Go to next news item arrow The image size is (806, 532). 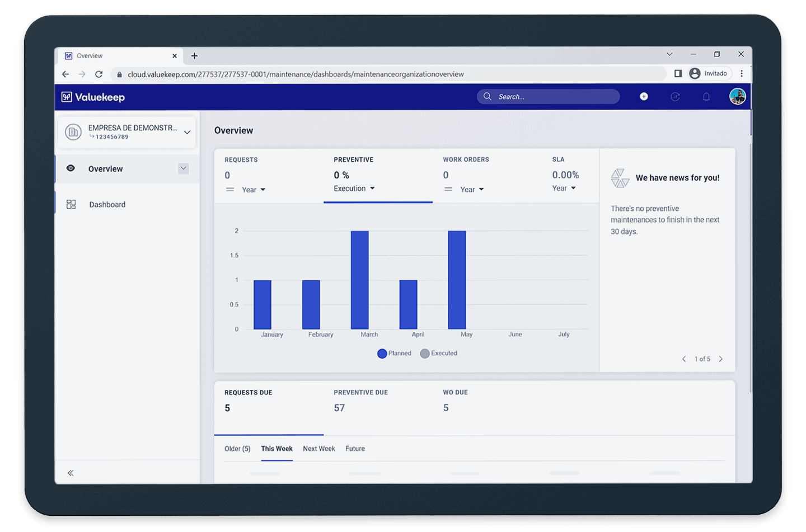click(x=720, y=359)
